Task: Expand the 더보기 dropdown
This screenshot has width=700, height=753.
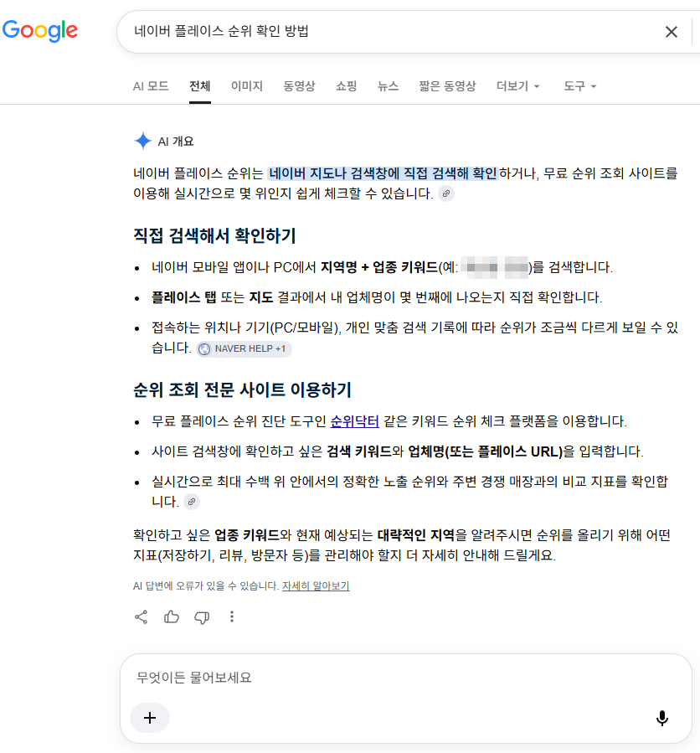Action: coord(518,86)
